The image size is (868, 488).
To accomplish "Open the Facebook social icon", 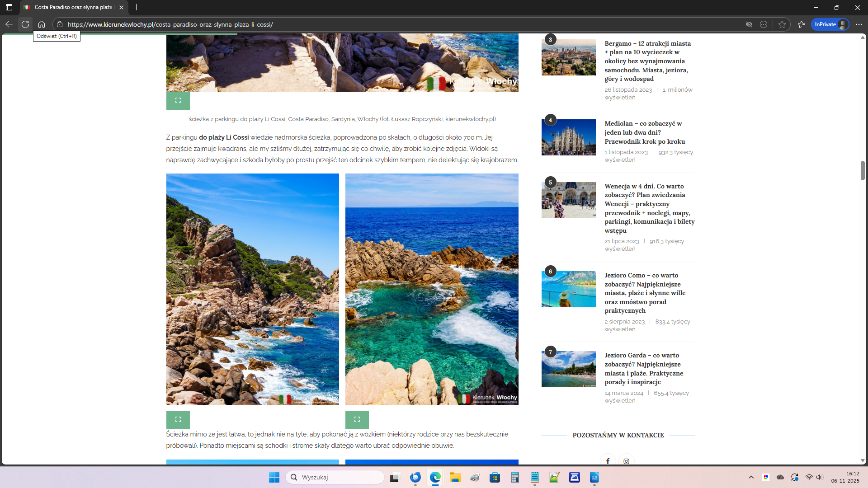I will click(x=608, y=460).
